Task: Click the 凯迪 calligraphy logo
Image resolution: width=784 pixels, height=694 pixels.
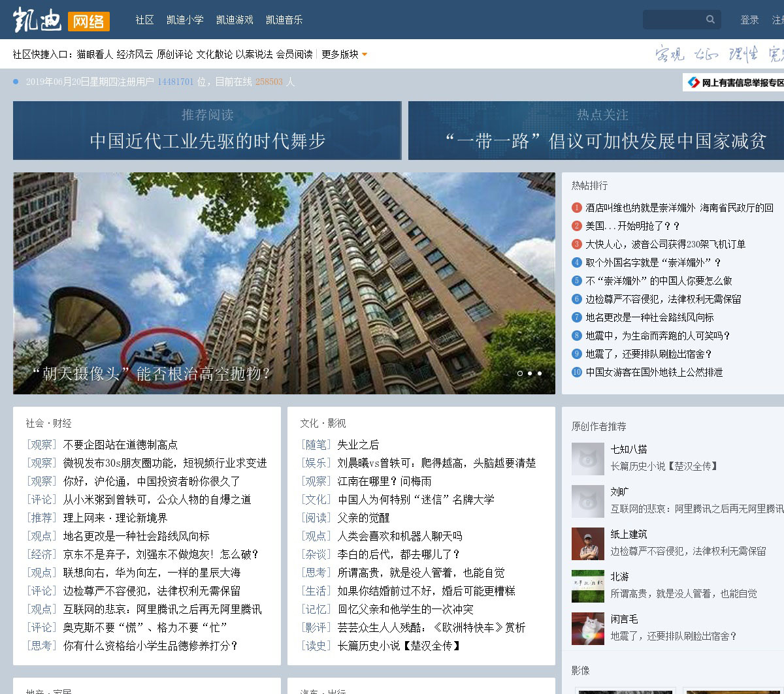Action: [x=38, y=20]
